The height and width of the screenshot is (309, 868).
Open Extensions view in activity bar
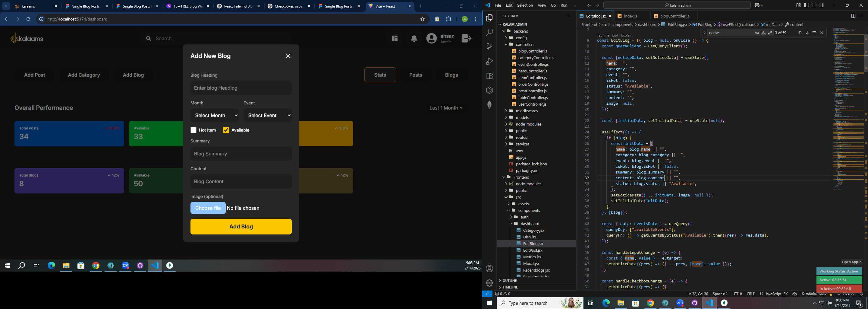pos(489,76)
